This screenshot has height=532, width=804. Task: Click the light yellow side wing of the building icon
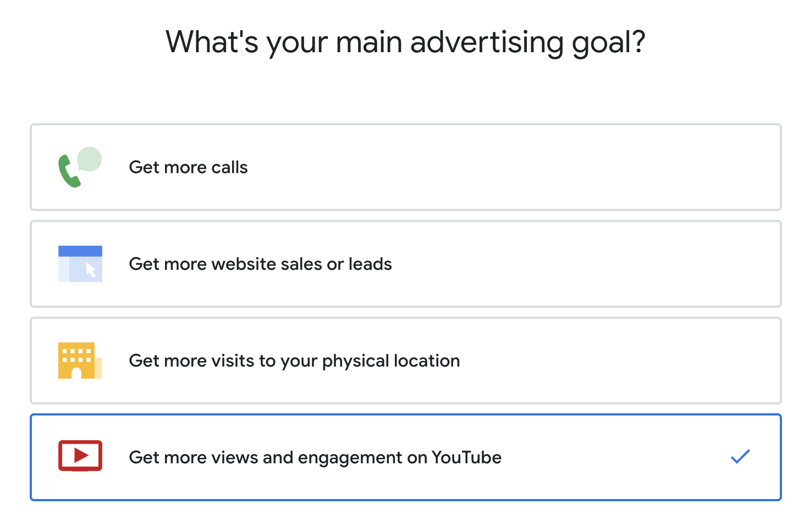tap(98, 368)
